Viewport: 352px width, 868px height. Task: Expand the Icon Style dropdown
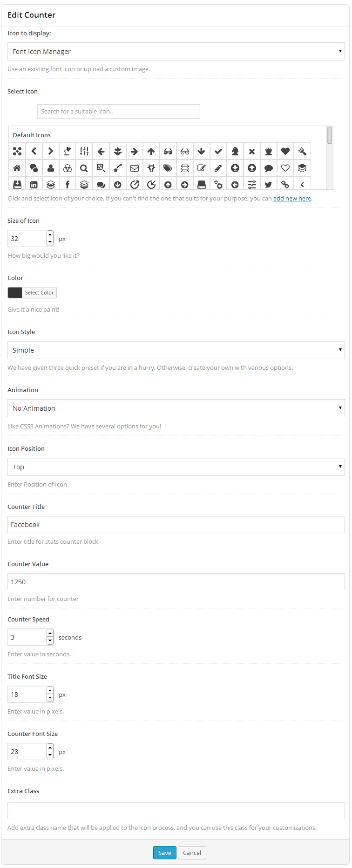pos(176,350)
